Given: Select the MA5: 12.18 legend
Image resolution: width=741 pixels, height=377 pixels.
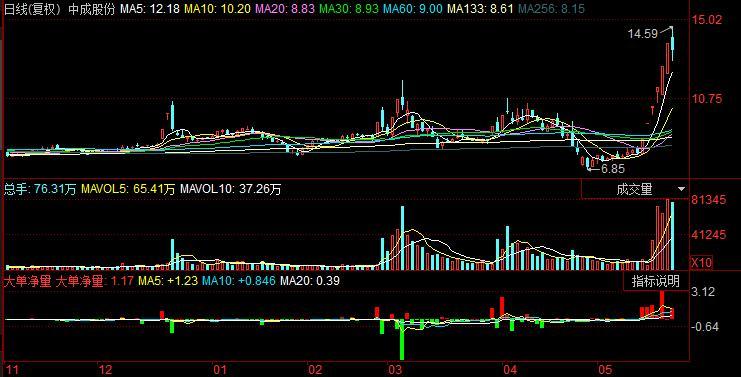Looking at the screenshot, I should (x=150, y=9).
